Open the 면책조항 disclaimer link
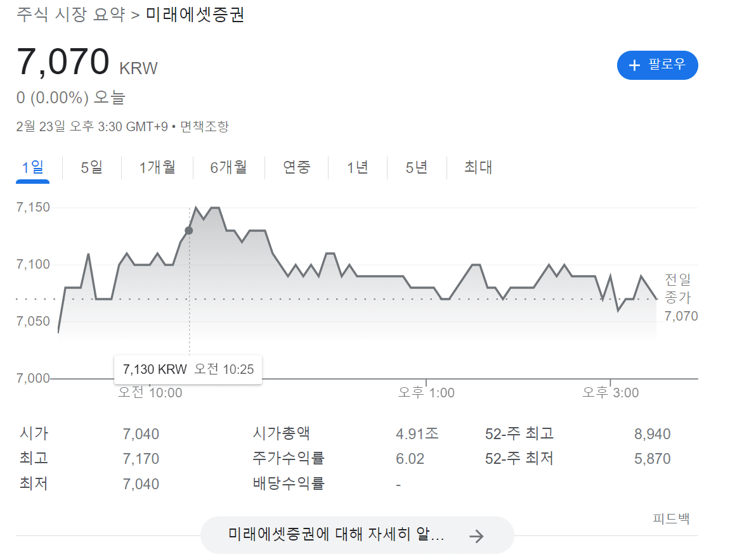Screen dimensions: 756x557 tap(204, 127)
